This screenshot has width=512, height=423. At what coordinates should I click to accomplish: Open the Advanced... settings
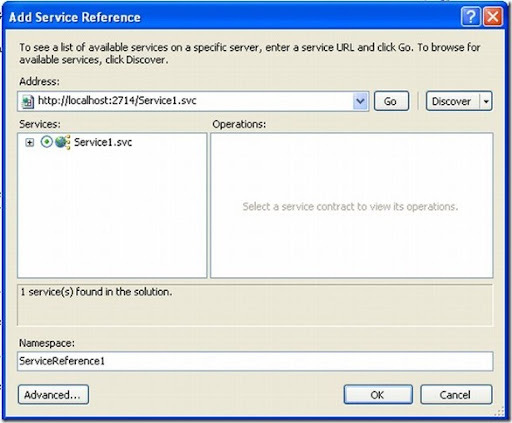(x=53, y=395)
